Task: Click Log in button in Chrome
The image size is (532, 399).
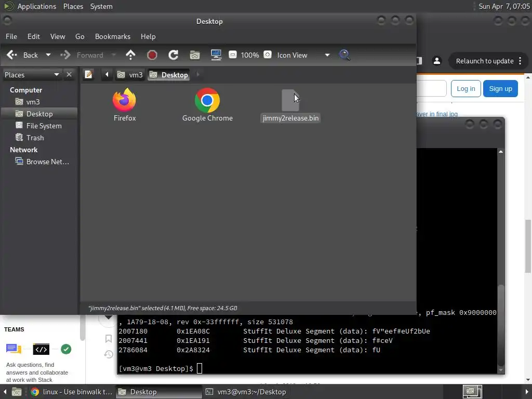Action: [465, 88]
